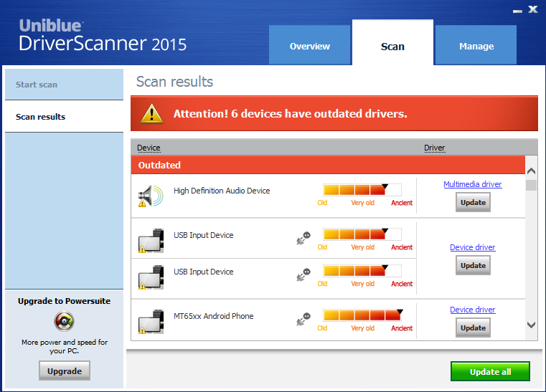Viewport: 546px width, 392px height.
Task: Click the age gauge for High Definition Audio Device
Action: [x=362, y=190]
